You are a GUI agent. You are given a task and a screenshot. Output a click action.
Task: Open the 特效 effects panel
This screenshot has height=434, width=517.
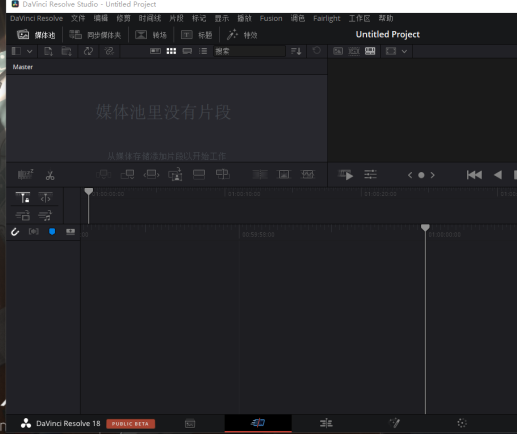click(x=242, y=35)
